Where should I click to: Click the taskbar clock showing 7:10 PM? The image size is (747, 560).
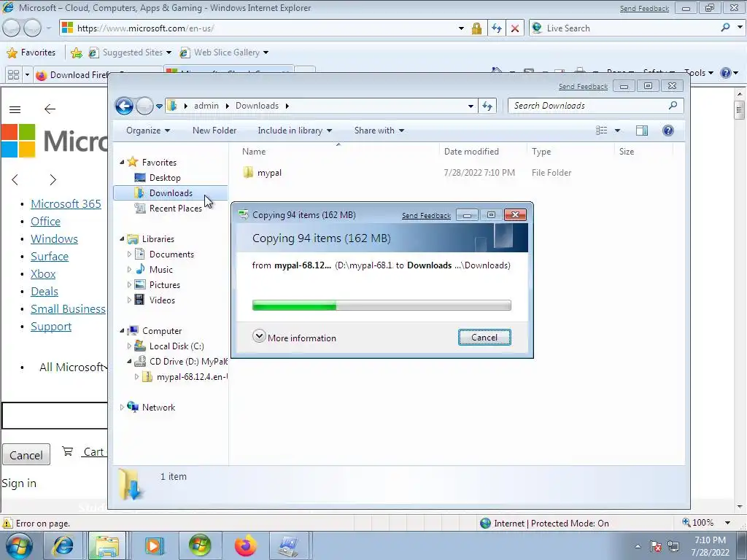(710, 546)
